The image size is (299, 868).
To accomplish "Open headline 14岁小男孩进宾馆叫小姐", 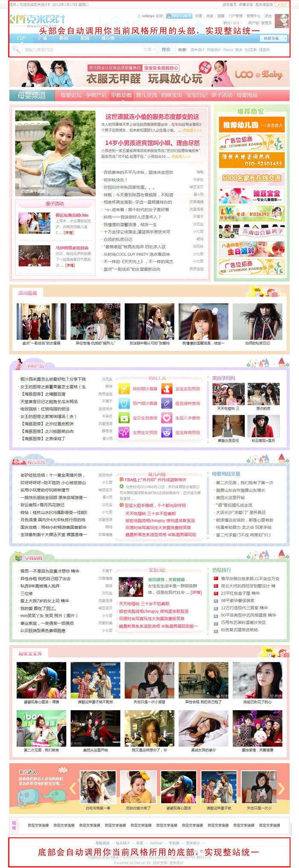I will click(152, 143).
